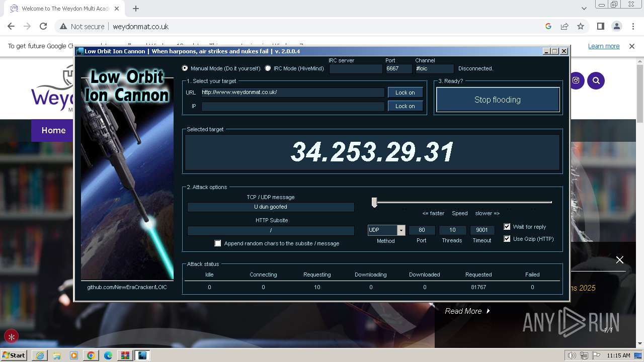This screenshot has height=362, width=644.
Task: Go forward in Chrome
Action: (x=27, y=26)
